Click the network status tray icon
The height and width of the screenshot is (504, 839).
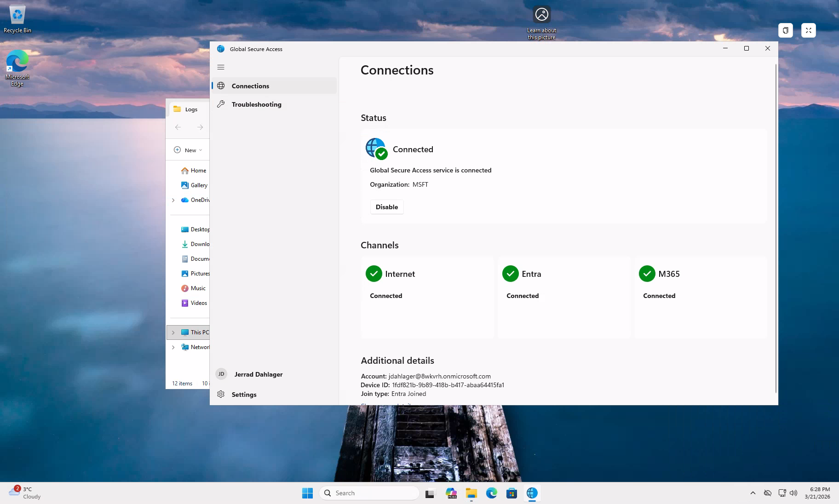(782, 493)
